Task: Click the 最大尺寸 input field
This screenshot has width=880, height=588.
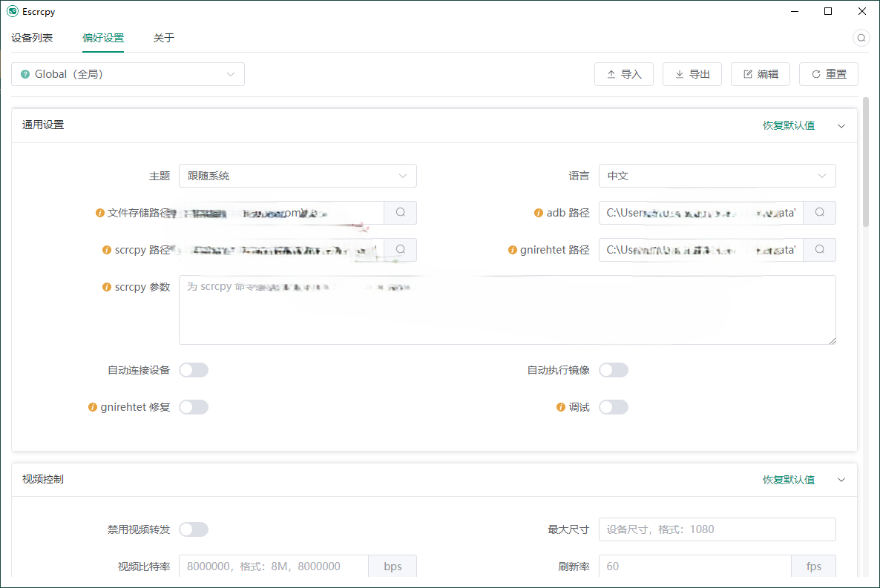Action: tap(718, 529)
